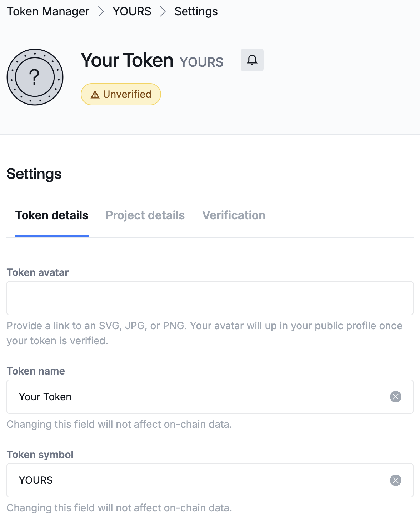Clear the Token name field with the X icon
This screenshot has width=420, height=522.
(395, 397)
